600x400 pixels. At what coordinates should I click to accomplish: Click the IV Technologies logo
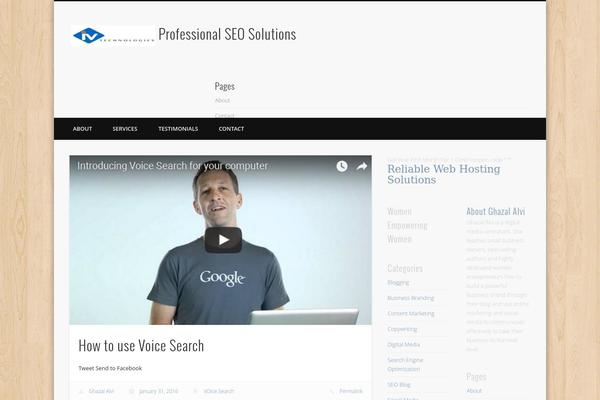(x=113, y=36)
